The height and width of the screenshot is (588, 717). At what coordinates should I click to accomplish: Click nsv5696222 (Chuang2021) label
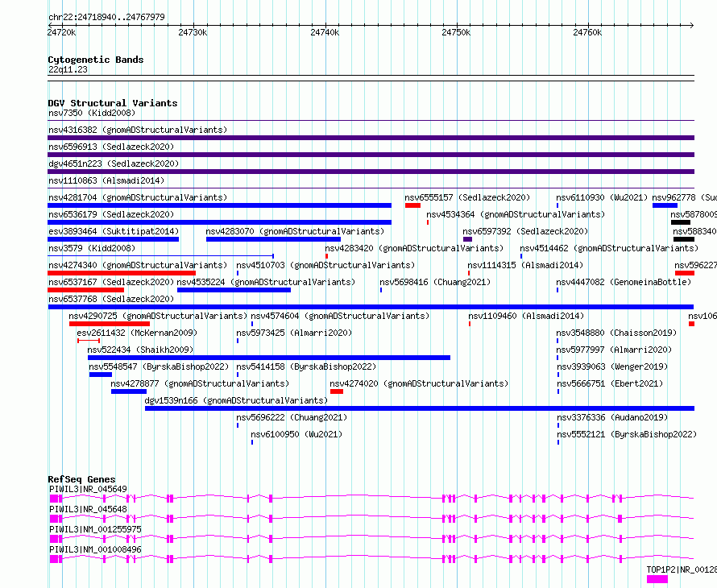(x=292, y=417)
